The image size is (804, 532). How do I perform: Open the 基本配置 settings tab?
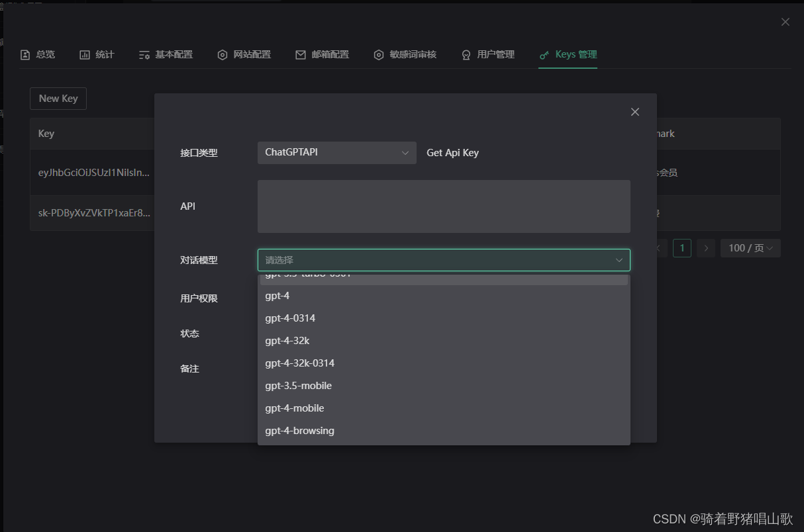point(166,54)
